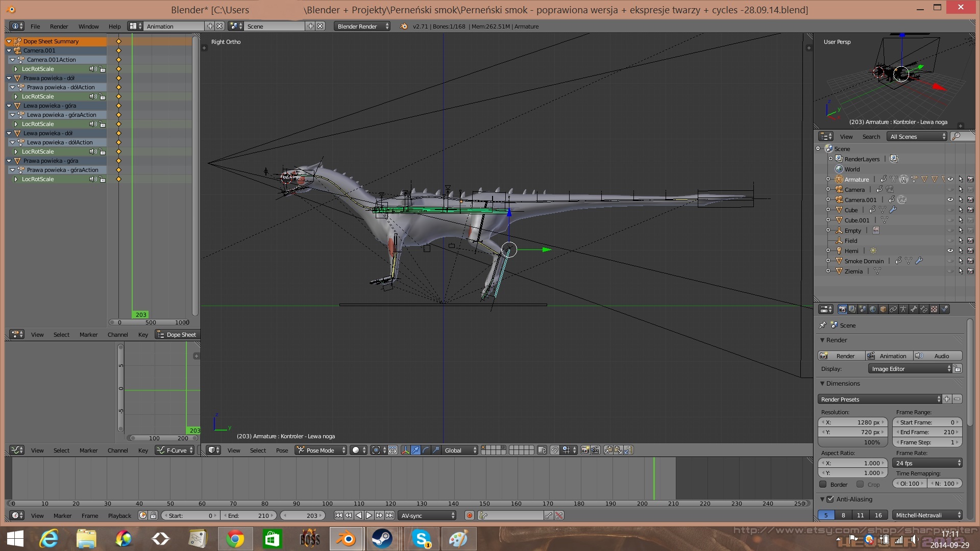980x551 pixels.
Task: Toggle visibility of Armature in outliner
Action: click(x=950, y=179)
